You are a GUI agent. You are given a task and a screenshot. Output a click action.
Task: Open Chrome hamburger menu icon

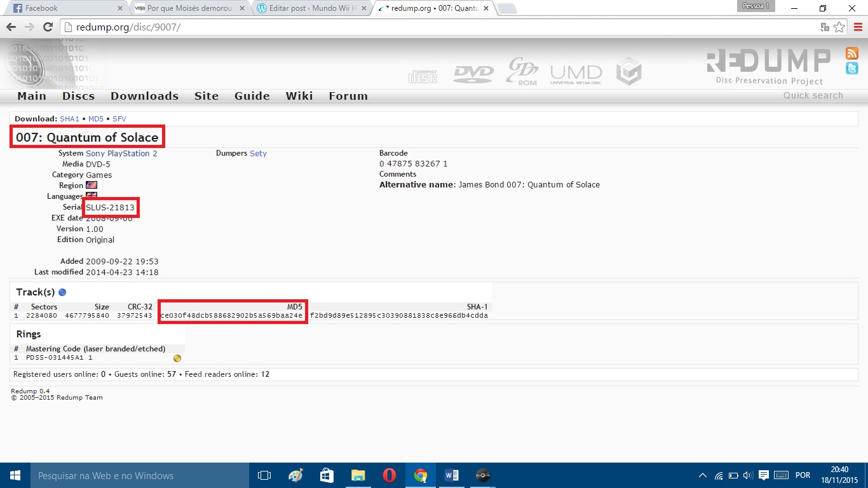pos(857,27)
